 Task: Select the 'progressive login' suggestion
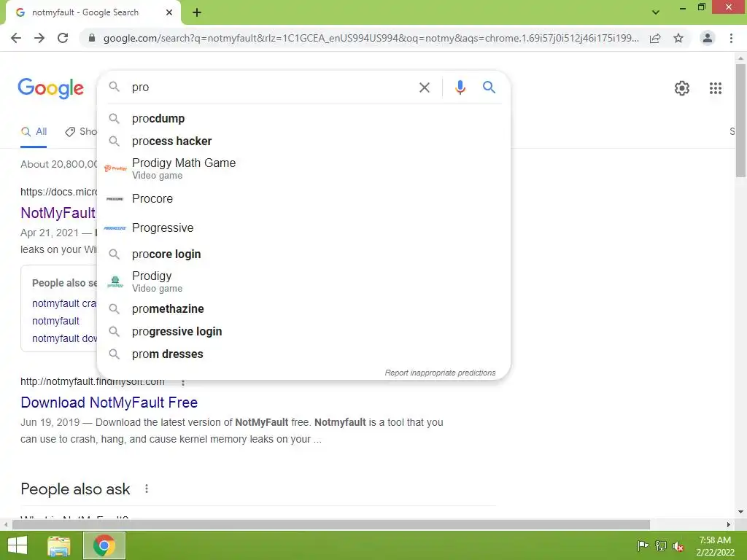303,332
